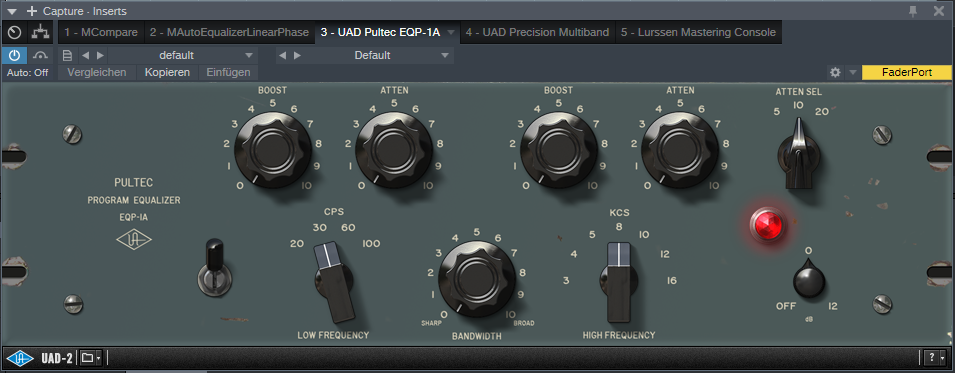Click the sidechain icon next to power
The image size is (955, 373).
(x=41, y=55)
